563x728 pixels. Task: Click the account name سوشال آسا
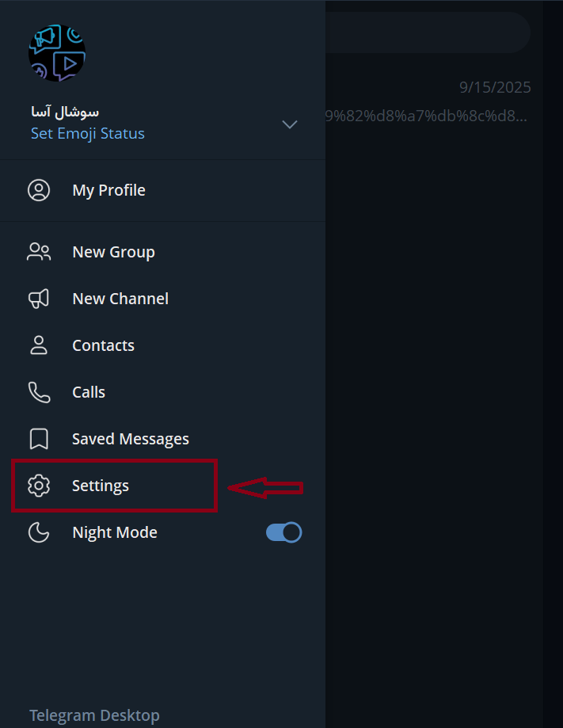65,111
